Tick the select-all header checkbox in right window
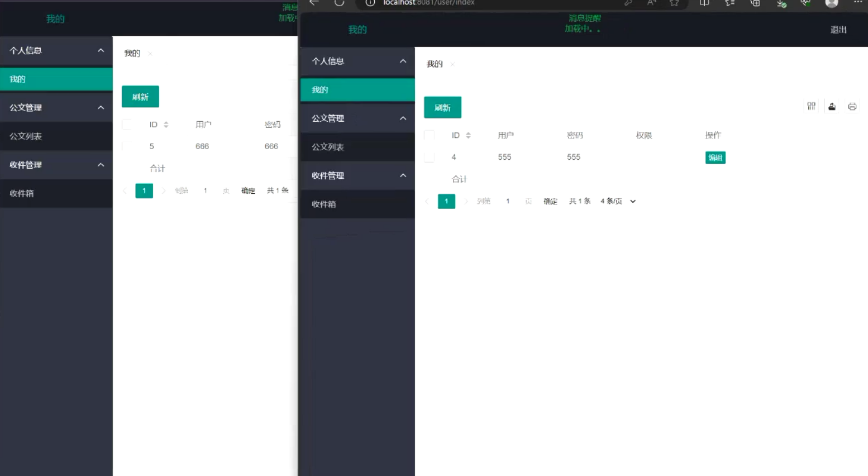The image size is (868, 476). tap(429, 135)
